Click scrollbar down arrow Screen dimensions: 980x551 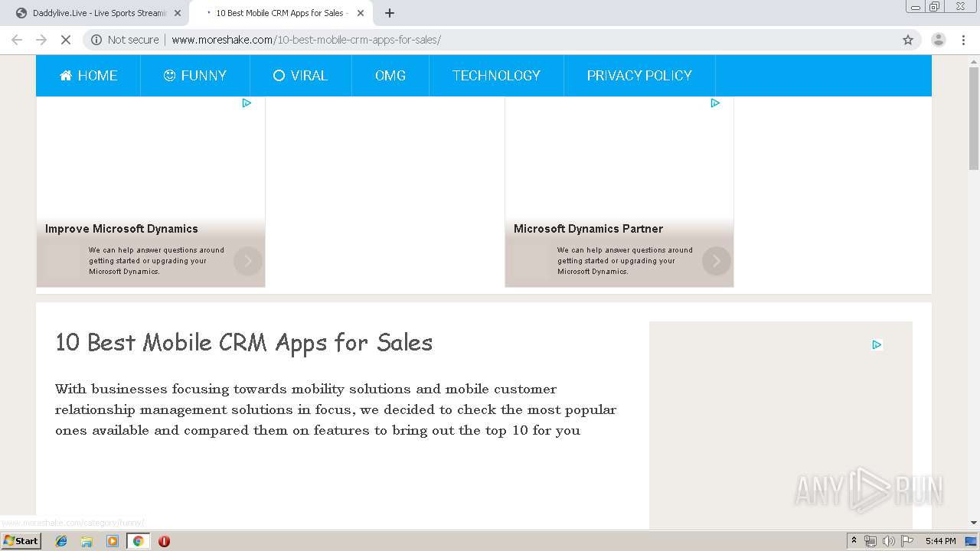click(974, 523)
